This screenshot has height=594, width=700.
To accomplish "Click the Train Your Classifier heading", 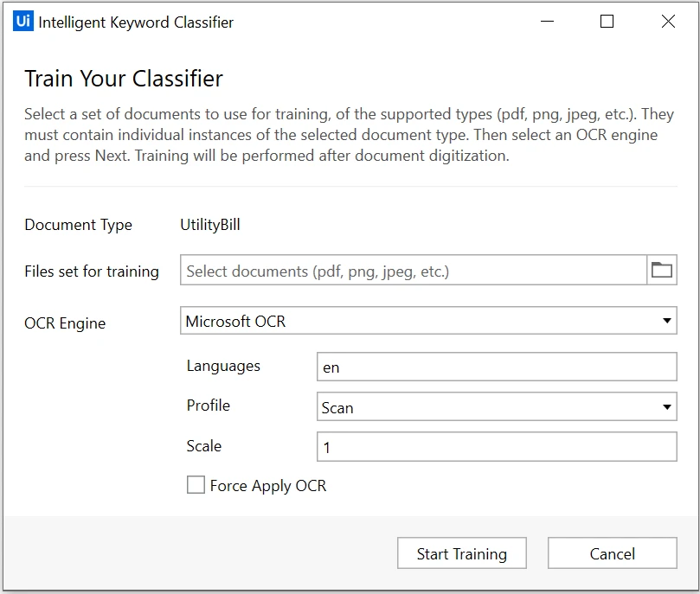I will 124,79.
